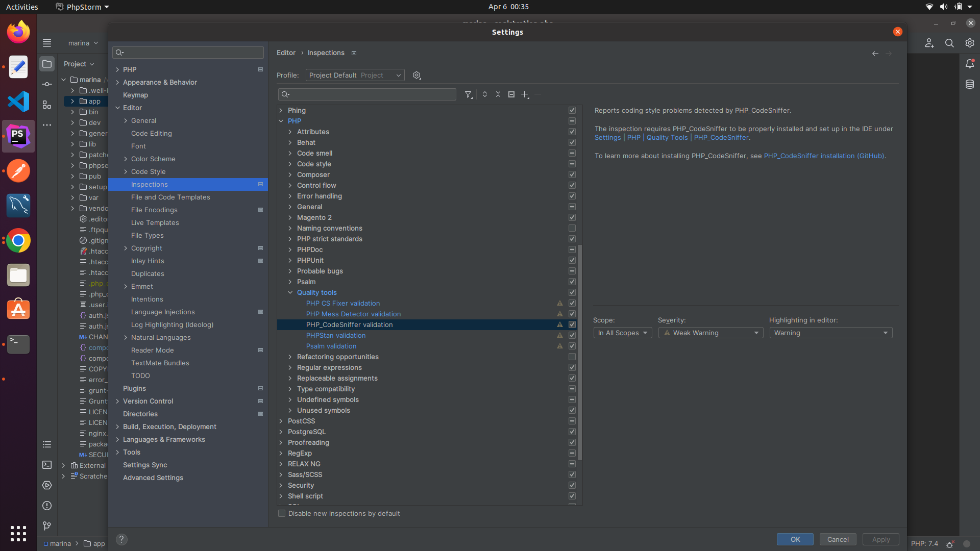Select File and Code Templates page
The width and height of the screenshot is (980, 551).
point(170,197)
